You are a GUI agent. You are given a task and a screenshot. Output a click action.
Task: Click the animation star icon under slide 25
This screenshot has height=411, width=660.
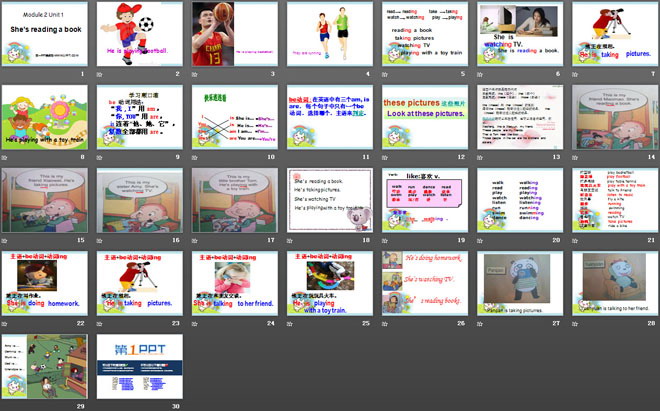pyautogui.click(x=290, y=324)
